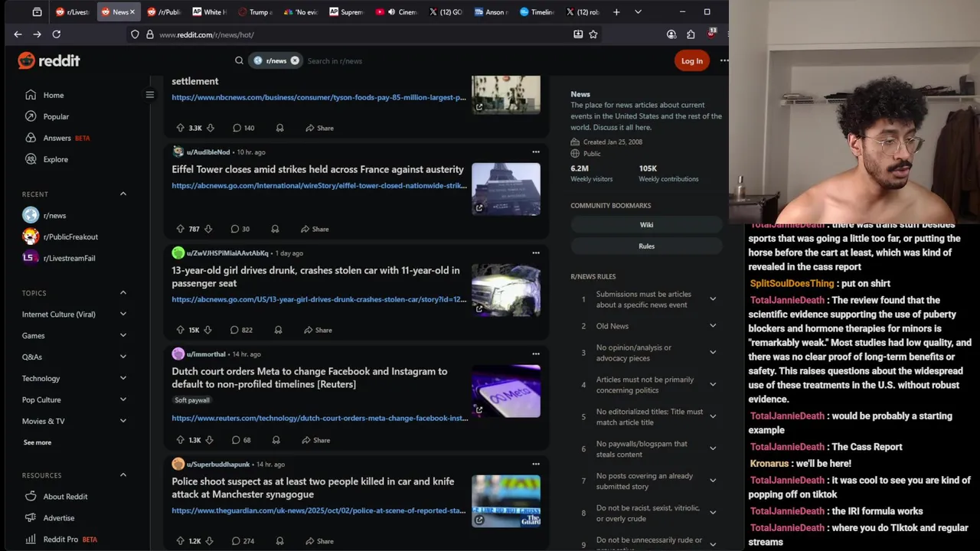The image size is (980, 551).
Task: Open the 68 comments on the Meta post
Action: point(241,440)
